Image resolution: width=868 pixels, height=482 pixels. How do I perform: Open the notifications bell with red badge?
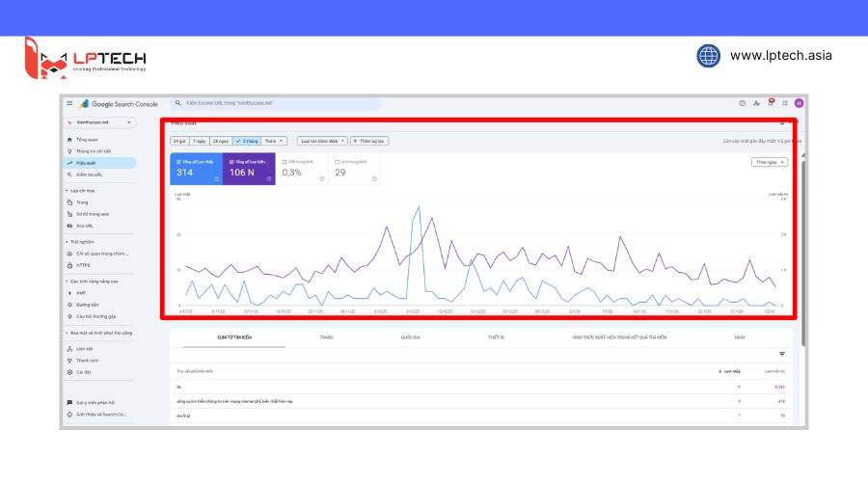pos(771,102)
